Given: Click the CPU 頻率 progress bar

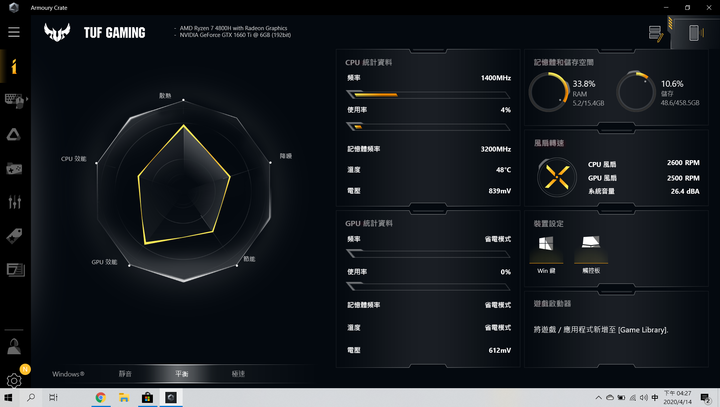Looking at the screenshot, I should (x=428, y=95).
